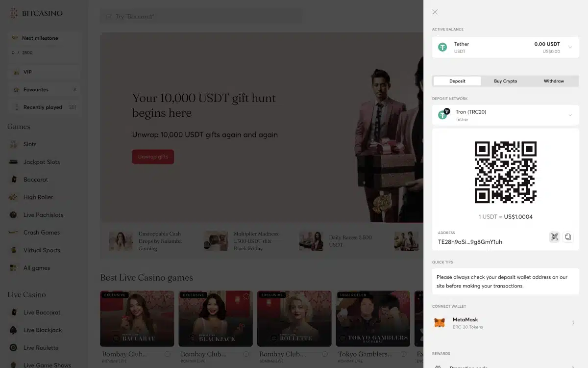Click the Crash Games icon
This screenshot has height=368, width=588.
[x=14, y=233]
